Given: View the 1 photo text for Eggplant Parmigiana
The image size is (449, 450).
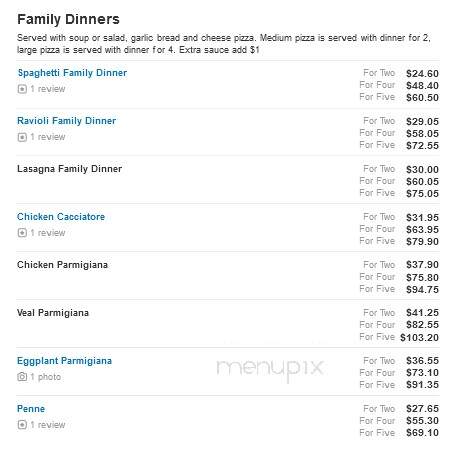Looking at the screenshot, I should 46,377.
